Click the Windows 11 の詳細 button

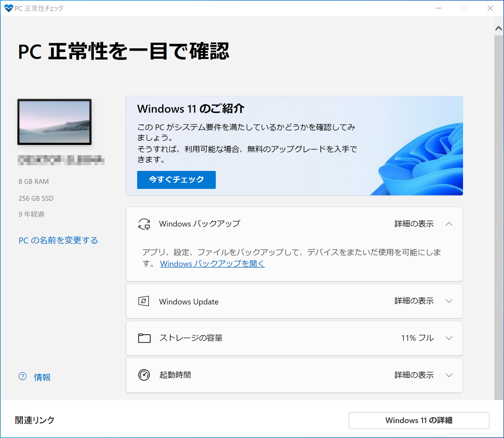(x=419, y=420)
